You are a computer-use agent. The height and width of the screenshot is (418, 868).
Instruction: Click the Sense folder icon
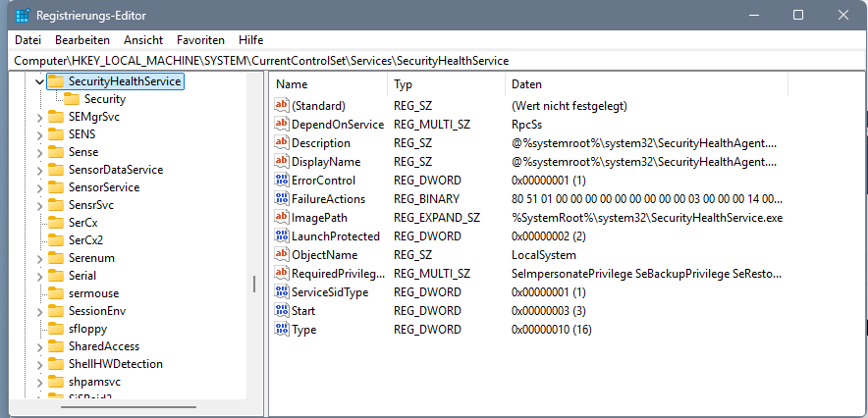56,152
